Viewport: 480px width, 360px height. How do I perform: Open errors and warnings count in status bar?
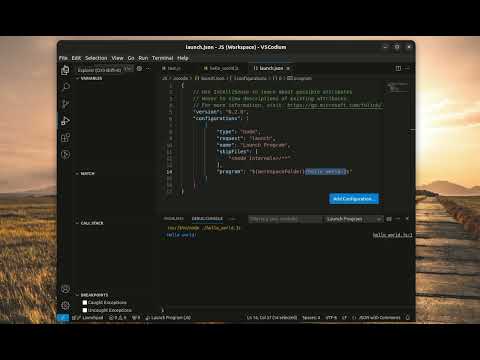(x=118, y=318)
